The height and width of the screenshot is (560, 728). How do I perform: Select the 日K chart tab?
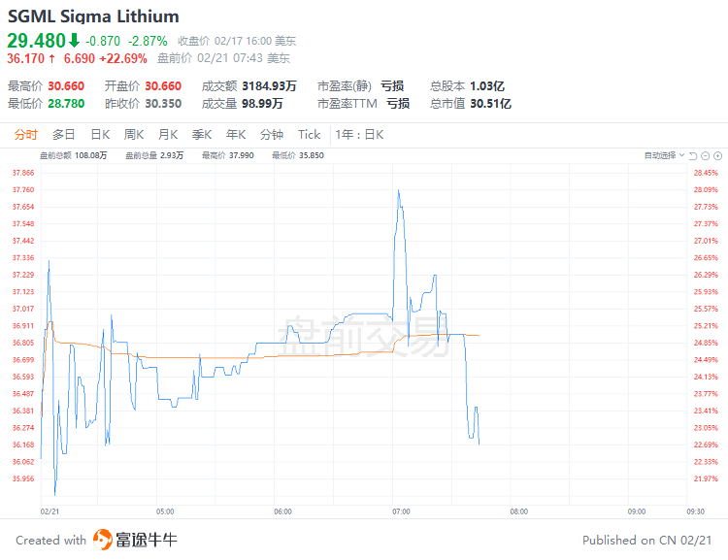point(99,135)
